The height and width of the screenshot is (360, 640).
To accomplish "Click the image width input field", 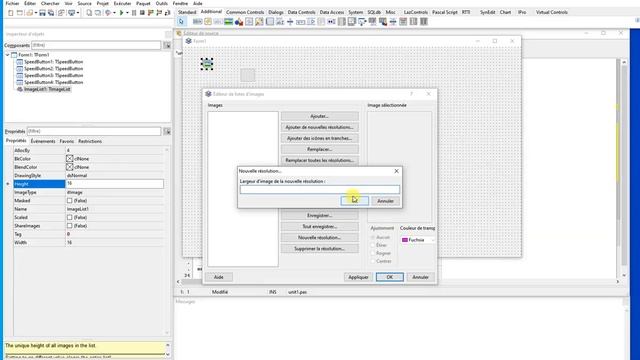I will [x=320, y=189].
